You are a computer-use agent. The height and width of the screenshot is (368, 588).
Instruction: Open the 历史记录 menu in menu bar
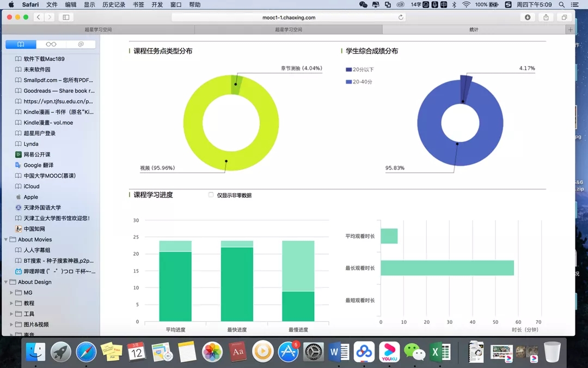pos(113,4)
